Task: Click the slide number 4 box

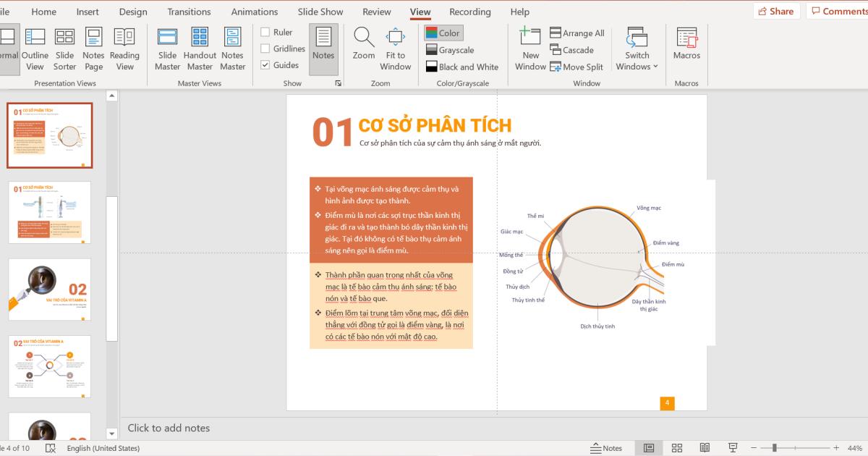Action: (667, 403)
